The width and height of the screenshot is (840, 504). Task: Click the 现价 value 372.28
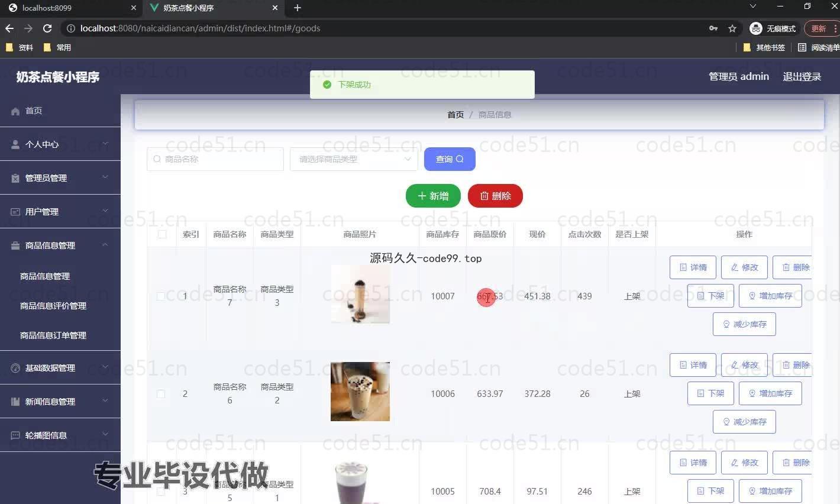[x=537, y=394]
